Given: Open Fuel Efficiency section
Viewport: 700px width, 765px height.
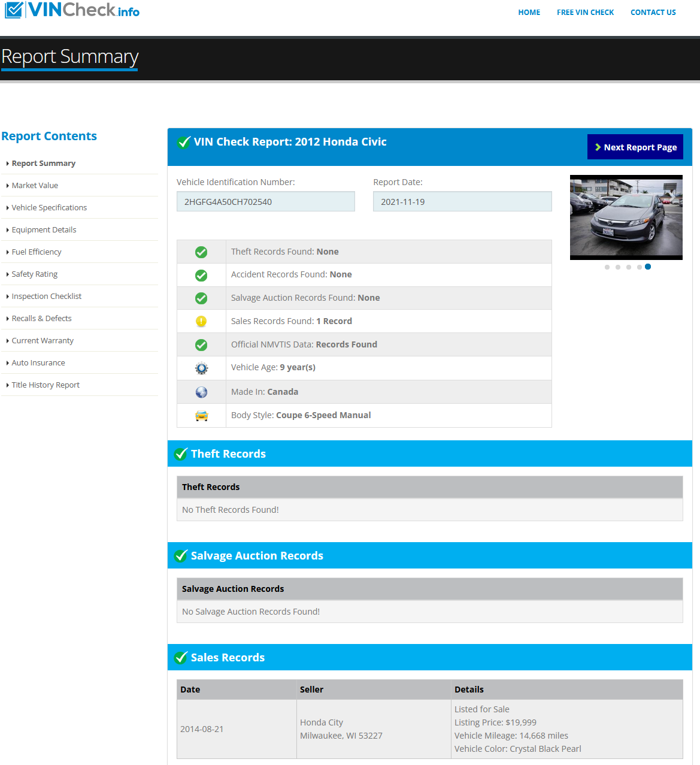Looking at the screenshot, I should 37,252.
